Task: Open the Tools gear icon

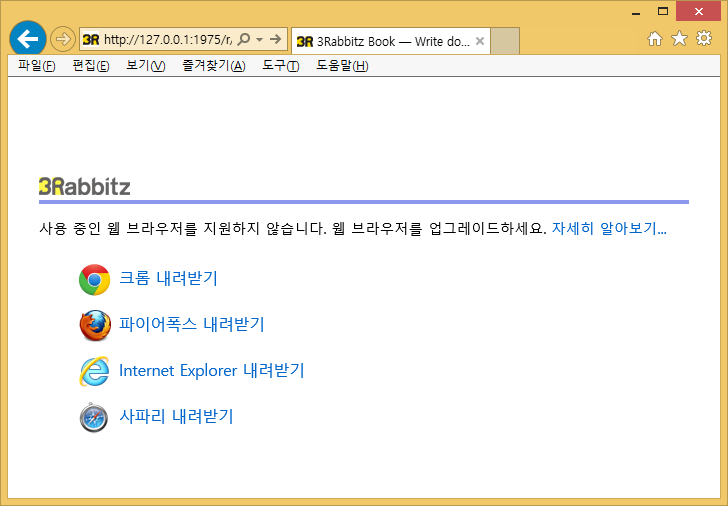Action: (x=704, y=38)
